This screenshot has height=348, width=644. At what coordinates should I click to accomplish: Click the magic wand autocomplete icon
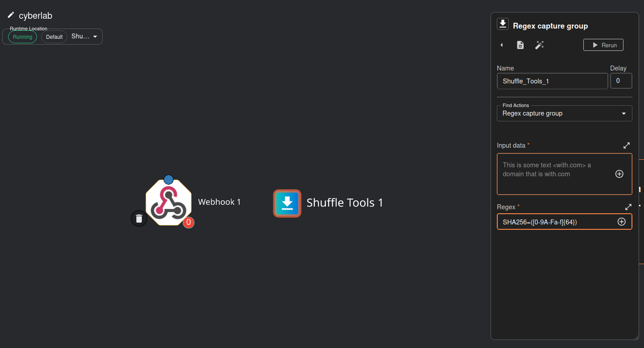539,45
